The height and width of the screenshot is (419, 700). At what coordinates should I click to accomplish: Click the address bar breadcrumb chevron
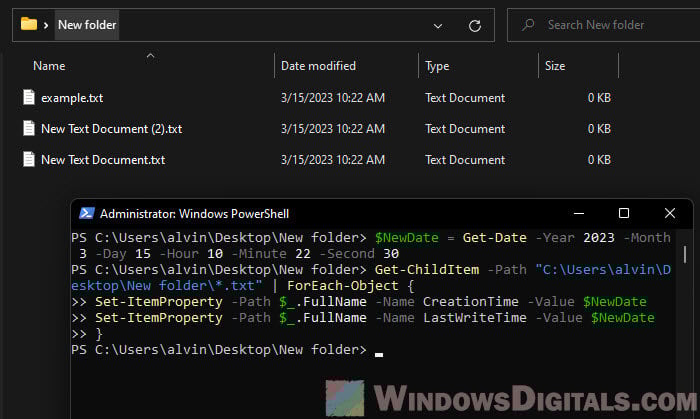(46, 25)
